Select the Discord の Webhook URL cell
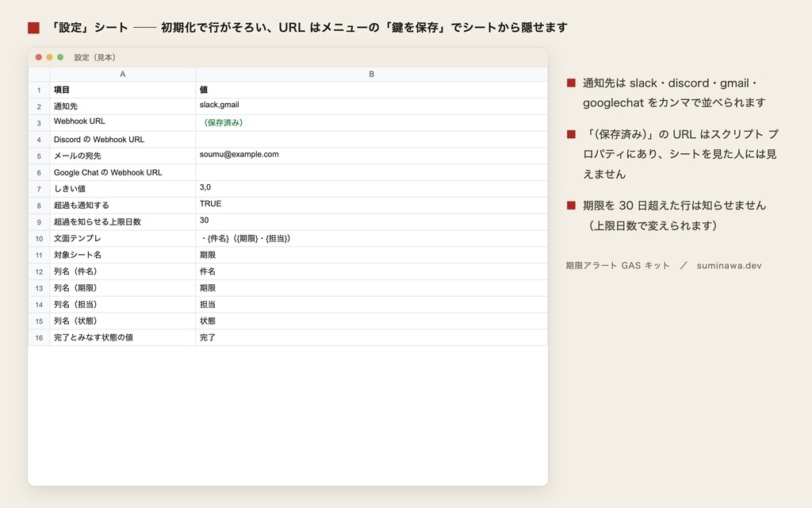The height and width of the screenshot is (508, 812). click(123, 140)
